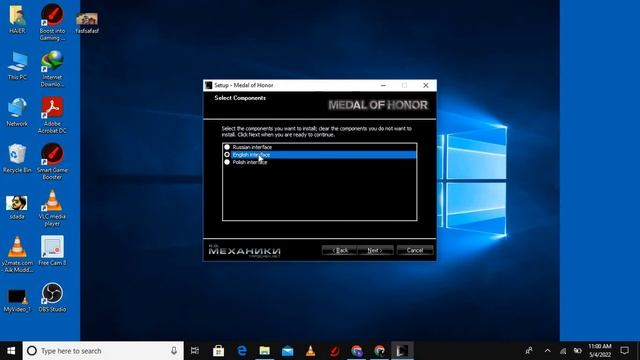Click the microphone icon in search box
640x360 pixels.
(x=174, y=351)
